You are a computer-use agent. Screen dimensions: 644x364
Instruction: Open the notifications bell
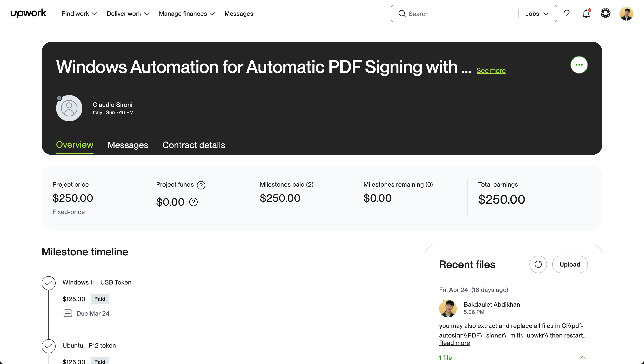(586, 14)
